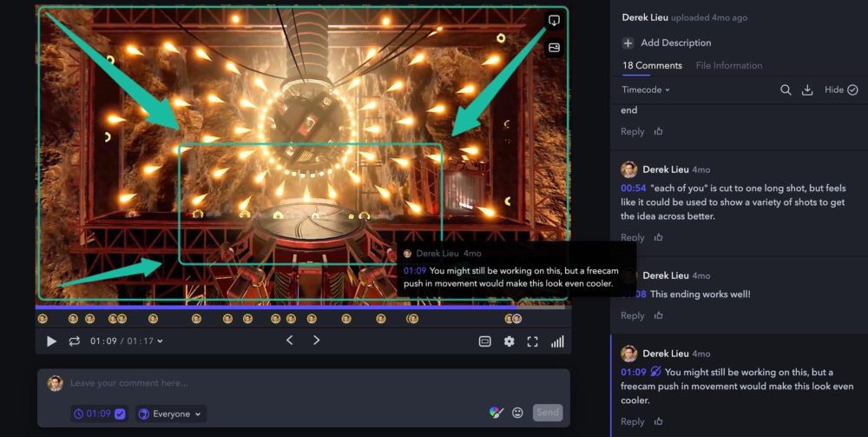Reply to 'This ending works well!' comment
Viewport: 868px width, 437px height.
(x=632, y=315)
